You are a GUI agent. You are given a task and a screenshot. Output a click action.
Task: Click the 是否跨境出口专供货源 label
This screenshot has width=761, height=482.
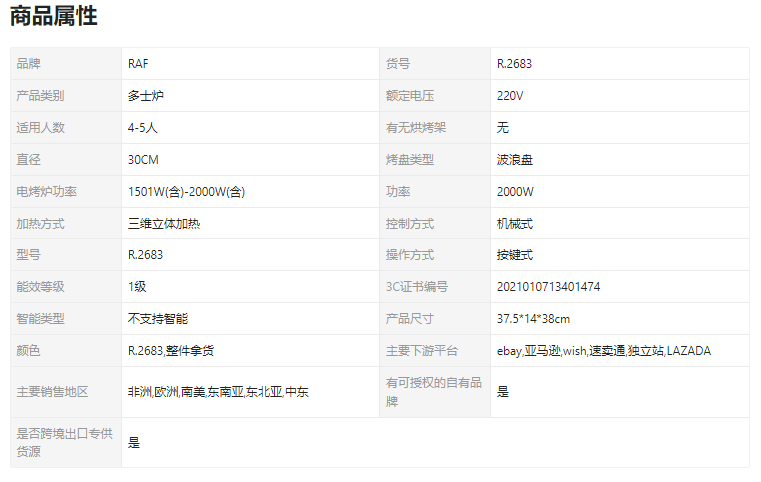point(65,443)
